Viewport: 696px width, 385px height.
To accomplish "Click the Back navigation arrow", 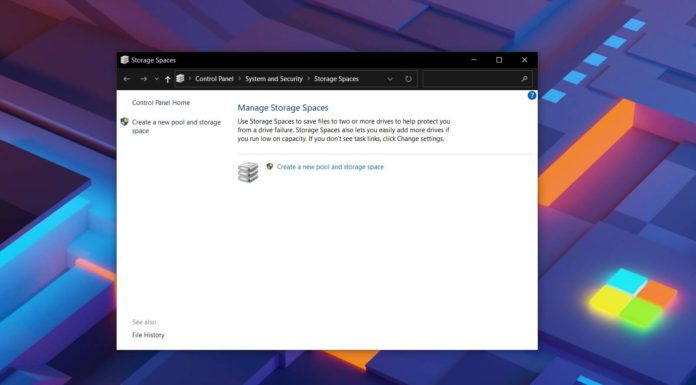I will 127,79.
